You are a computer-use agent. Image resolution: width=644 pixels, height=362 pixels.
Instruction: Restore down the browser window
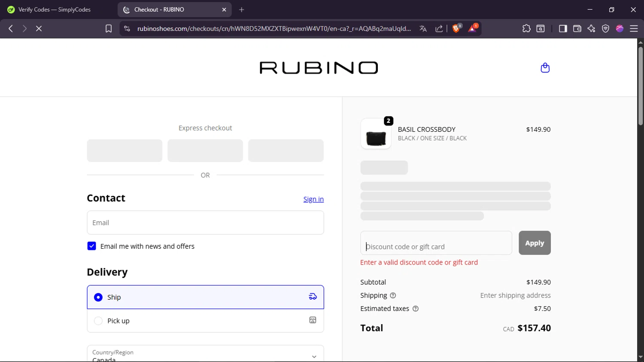[611, 9]
